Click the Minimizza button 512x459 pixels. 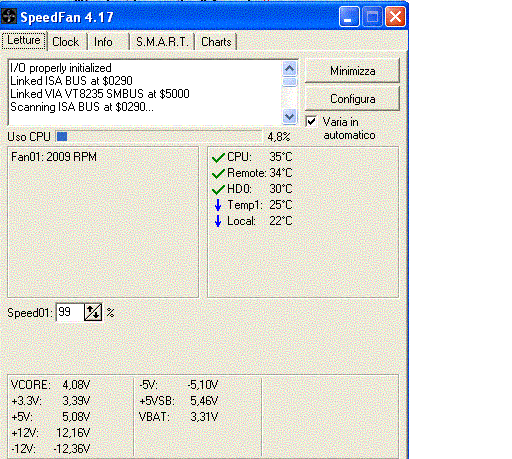tap(352, 71)
